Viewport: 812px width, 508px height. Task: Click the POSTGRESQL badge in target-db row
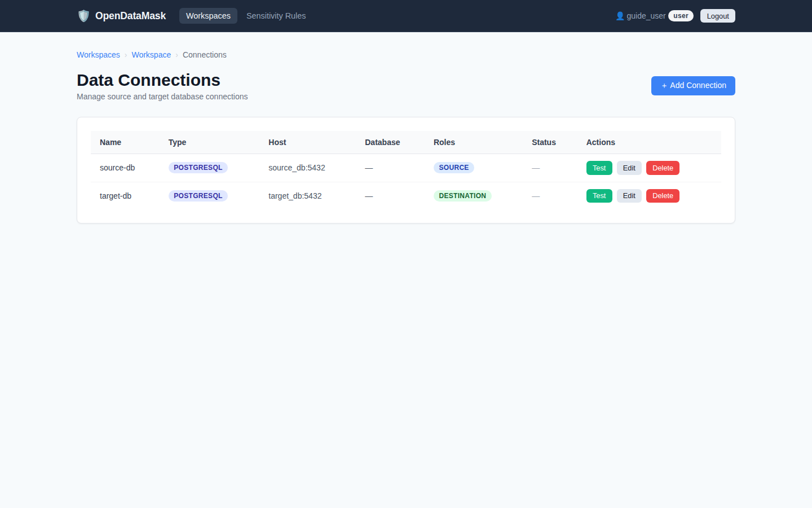point(198,196)
